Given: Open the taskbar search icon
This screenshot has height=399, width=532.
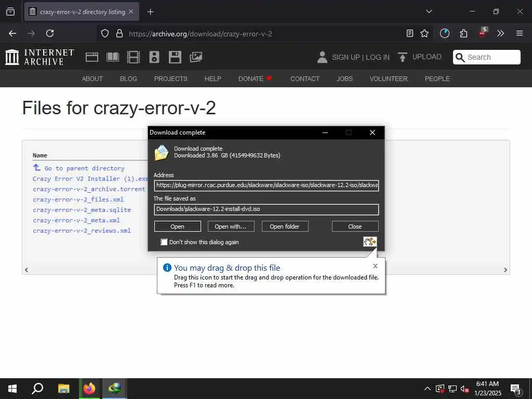Looking at the screenshot, I should pos(37,389).
